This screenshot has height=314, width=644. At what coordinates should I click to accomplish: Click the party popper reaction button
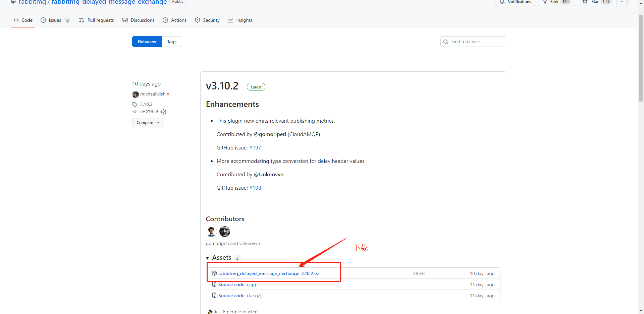(213, 311)
